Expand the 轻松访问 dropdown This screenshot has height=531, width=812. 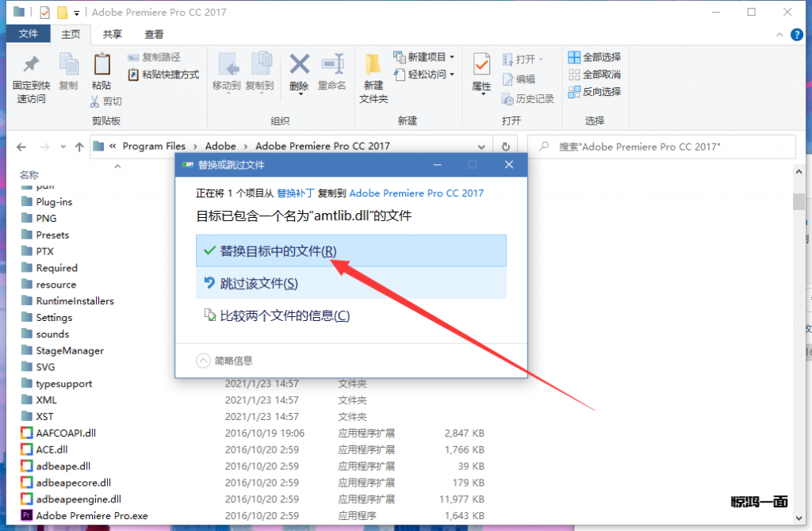tap(425, 74)
